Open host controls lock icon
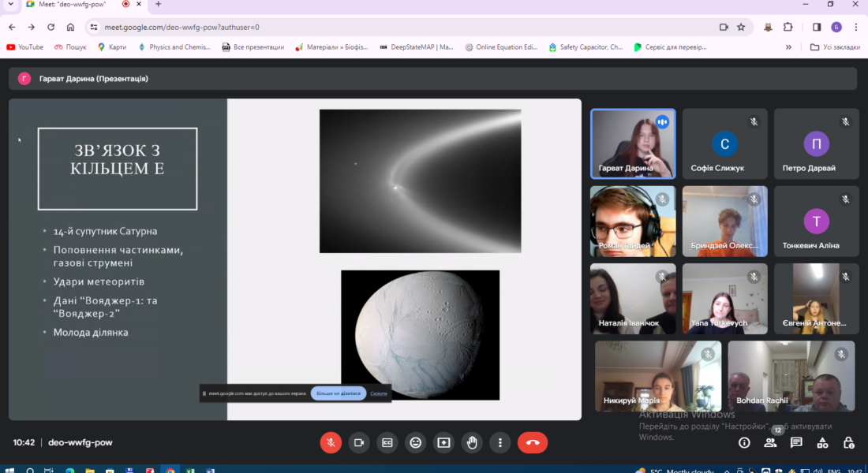 pyautogui.click(x=848, y=443)
